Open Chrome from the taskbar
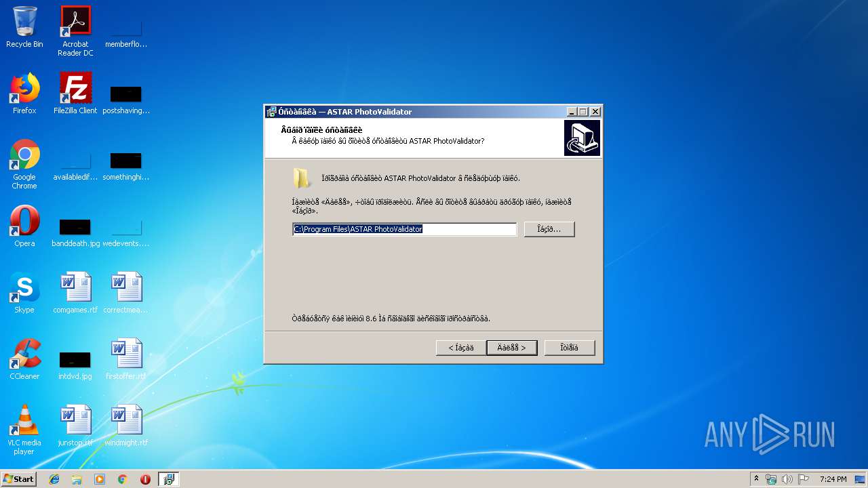Screen dimensions: 868x488 pyautogui.click(x=123, y=479)
